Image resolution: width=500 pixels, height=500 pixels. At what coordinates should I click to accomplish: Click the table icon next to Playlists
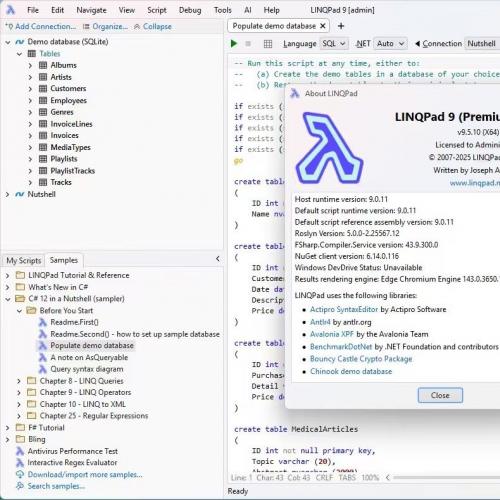click(x=43, y=159)
